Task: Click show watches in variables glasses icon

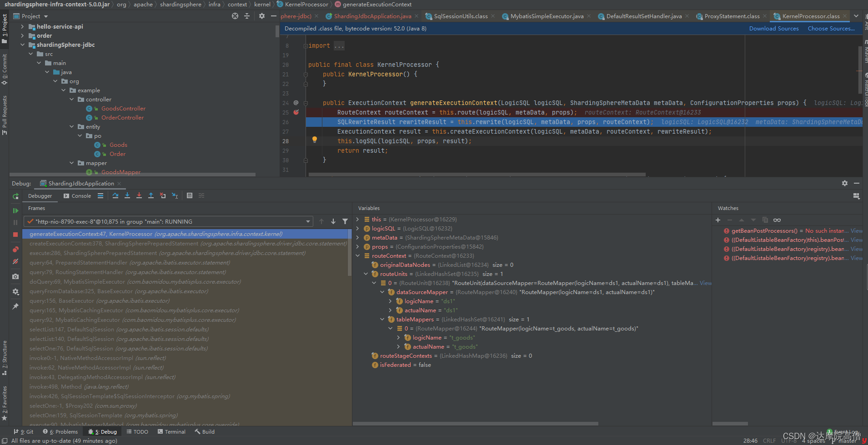Action: pyautogui.click(x=777, y=220)
